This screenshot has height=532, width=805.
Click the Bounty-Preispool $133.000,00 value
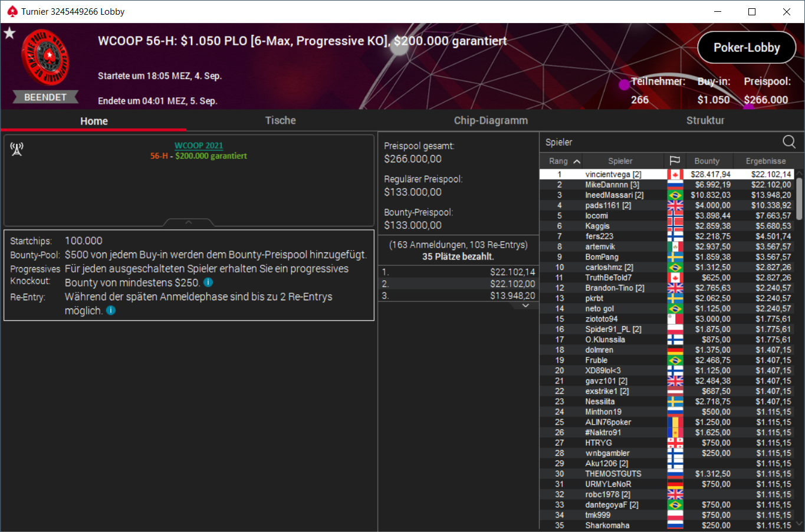click(x=413, y=225)
